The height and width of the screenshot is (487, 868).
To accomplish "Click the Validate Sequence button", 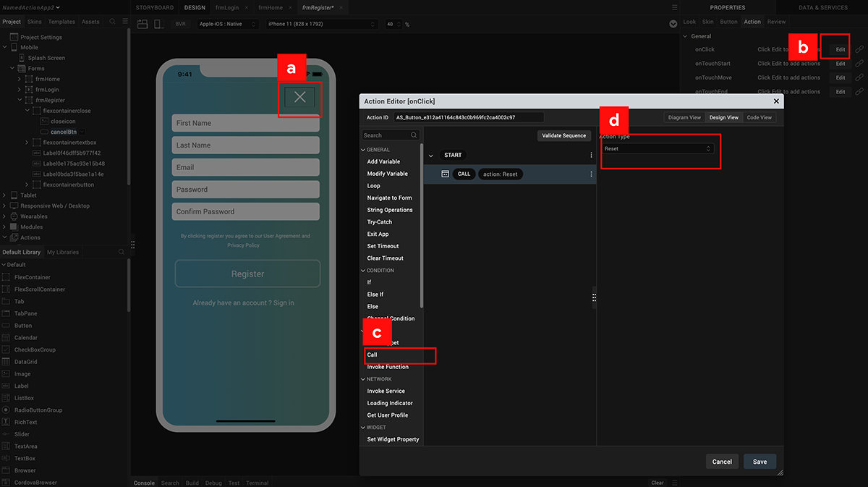I will tap(564, 136).
